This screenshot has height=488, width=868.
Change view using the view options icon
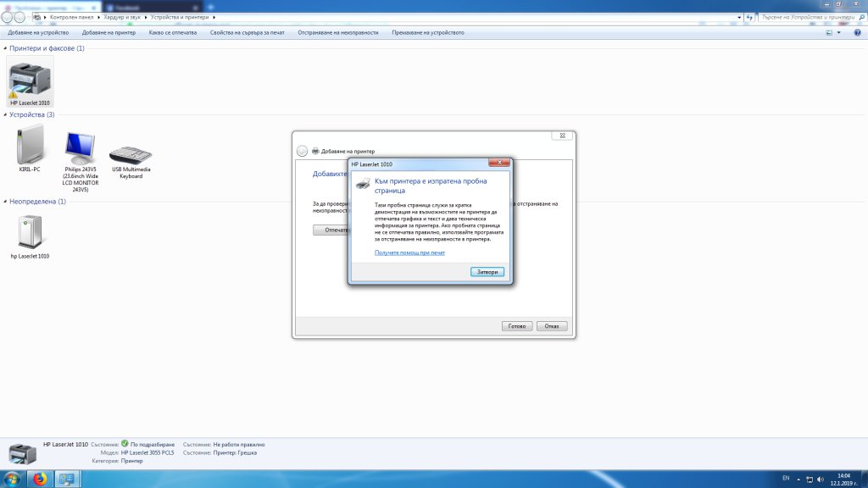[829, 33]
